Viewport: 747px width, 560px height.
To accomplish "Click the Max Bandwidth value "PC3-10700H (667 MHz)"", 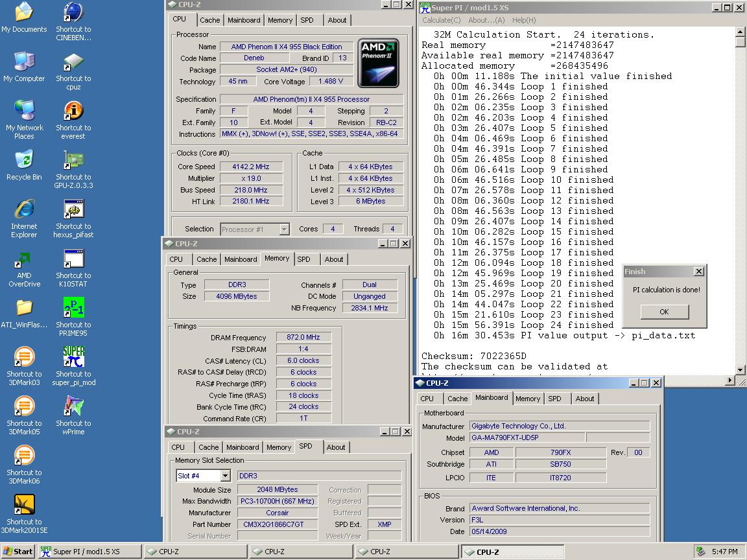I will (278, 501).
